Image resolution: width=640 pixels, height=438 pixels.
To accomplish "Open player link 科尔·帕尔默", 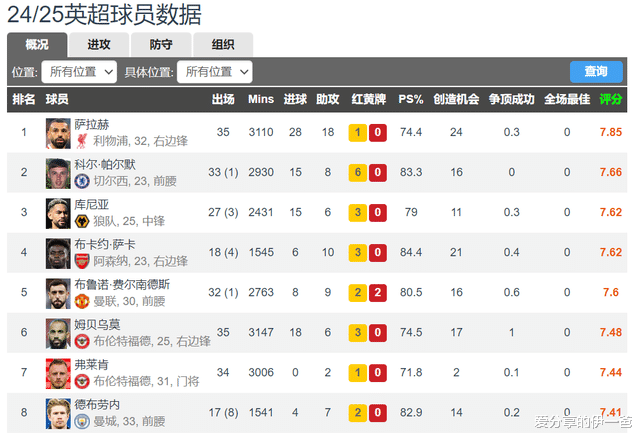I will (105, 165).
